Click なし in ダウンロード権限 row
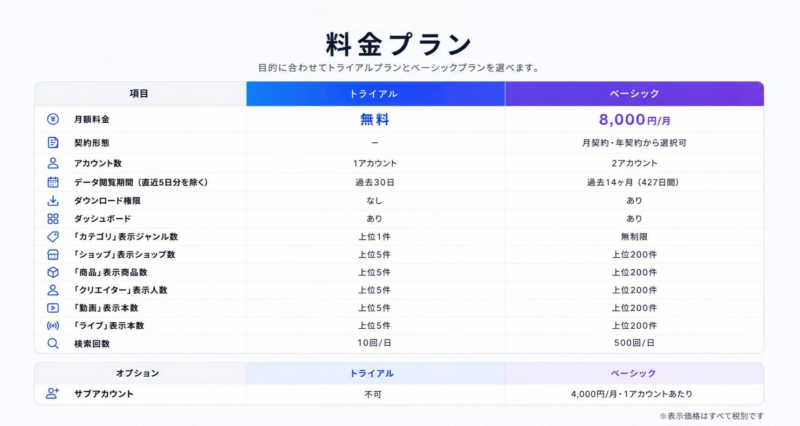800x426 pixels. coord(374,201)
